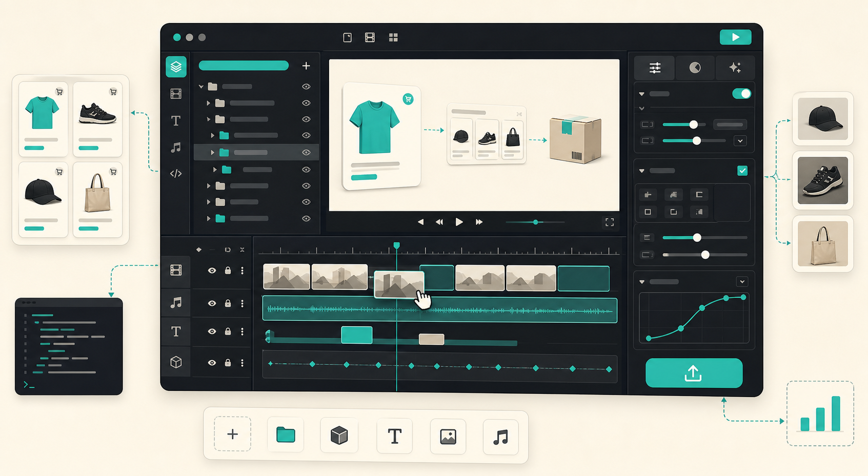This screenshot has height=476, width=868.
Task: Add a new layer with the plus icon
Action: [306, 66]
